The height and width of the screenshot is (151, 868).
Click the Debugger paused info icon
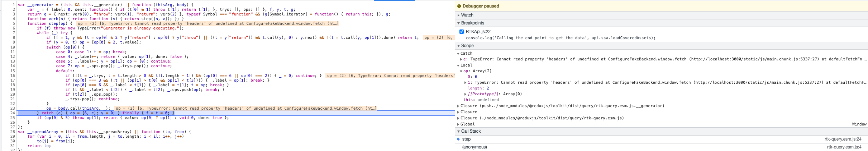pyautogui.click(x=459, y=6)
